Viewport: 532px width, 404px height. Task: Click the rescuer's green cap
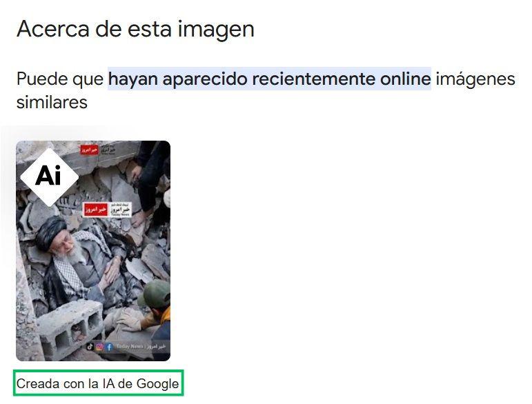pyautogui.click(x=157, y=294)
